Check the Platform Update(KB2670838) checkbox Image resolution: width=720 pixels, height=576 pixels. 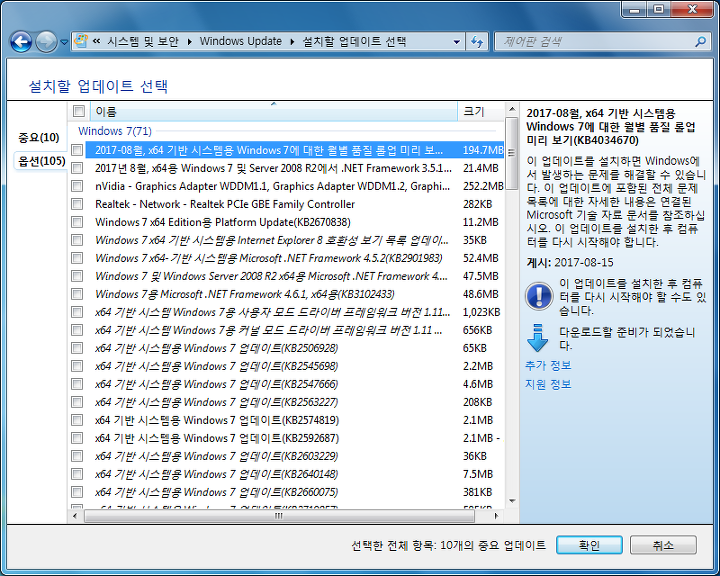77,222
